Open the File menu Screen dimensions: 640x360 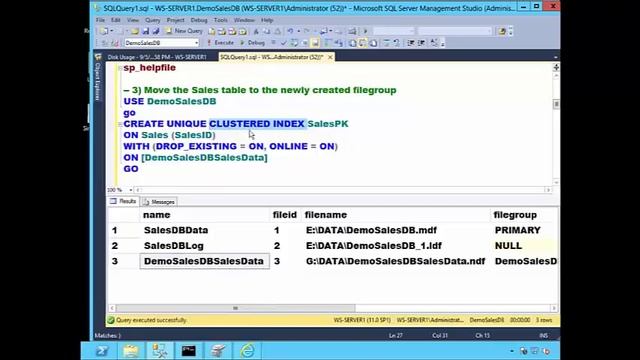100,20
